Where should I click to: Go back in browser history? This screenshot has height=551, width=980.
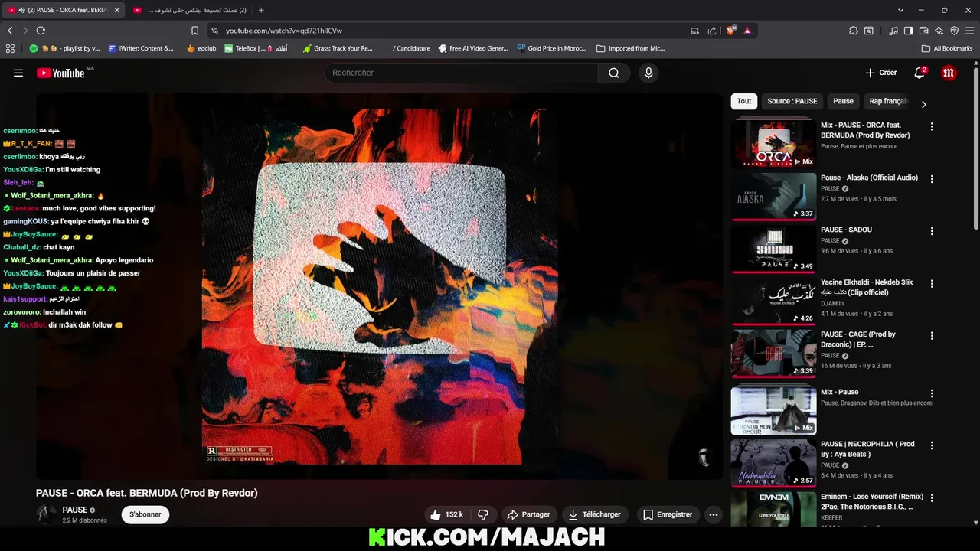click(10, 31)
